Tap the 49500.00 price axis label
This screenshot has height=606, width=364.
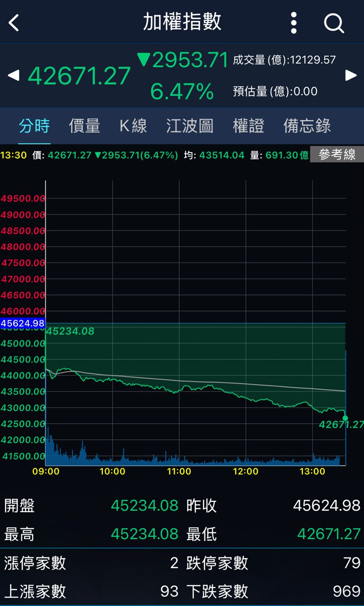pyautogui.click(x=23, y=198)
